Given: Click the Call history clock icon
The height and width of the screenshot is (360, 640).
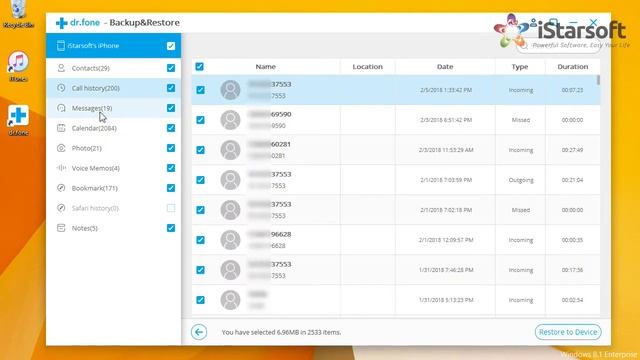Looking at the screenshot, I should point(61,88).
